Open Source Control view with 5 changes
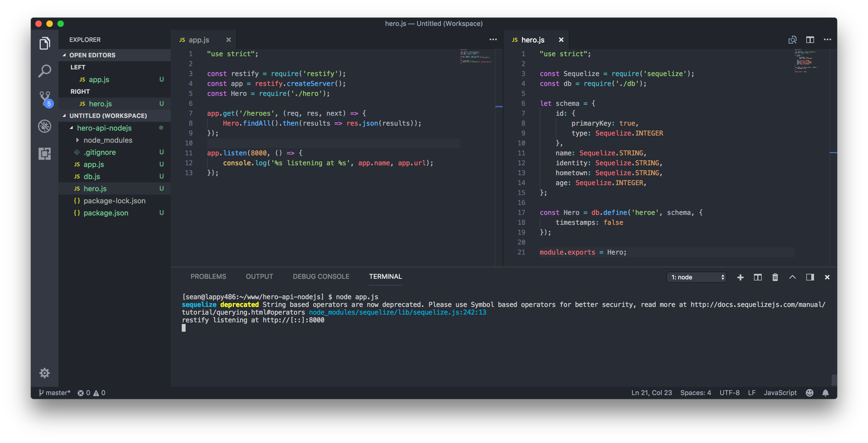The image size is (868, 443). tap(45, 98)
